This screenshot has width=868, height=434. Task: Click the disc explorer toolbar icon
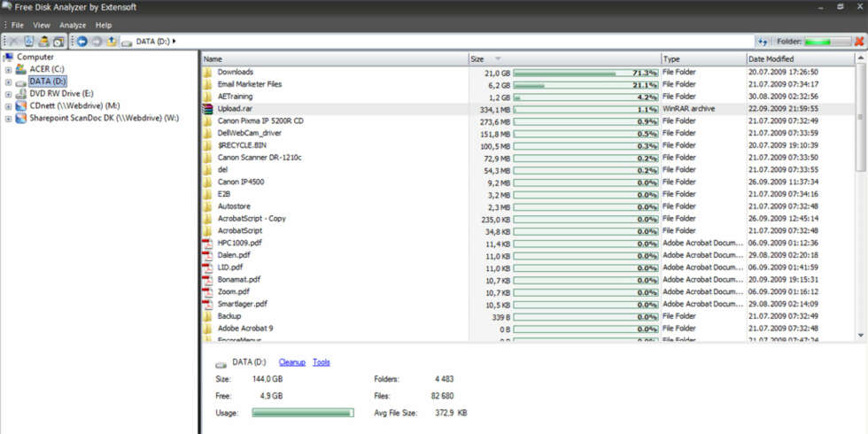[58, 41]
